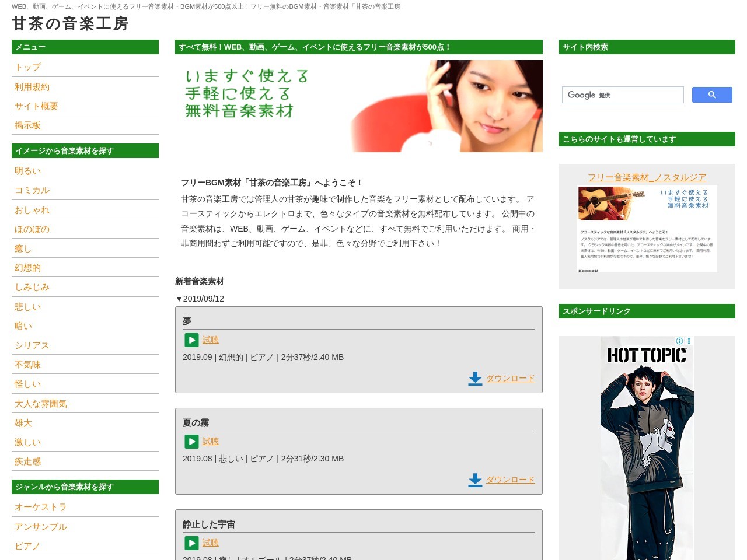The width and height of the screenshot is (747, 560).
Task: Click the 試聴 link for 夢
Action: (x=211, y=340)
